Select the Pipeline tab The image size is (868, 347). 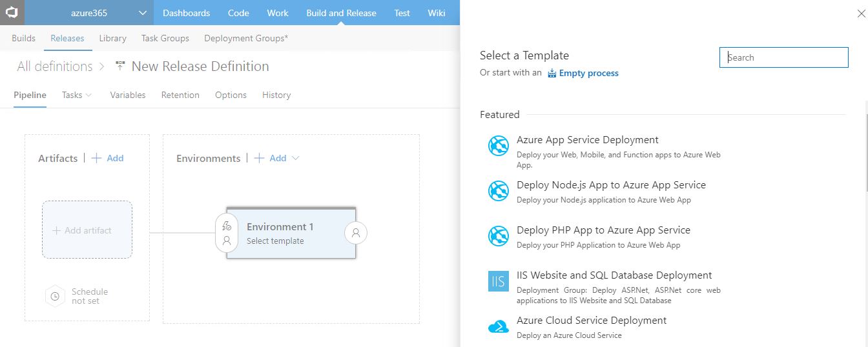pyautogui.click(x=30, y=95)
